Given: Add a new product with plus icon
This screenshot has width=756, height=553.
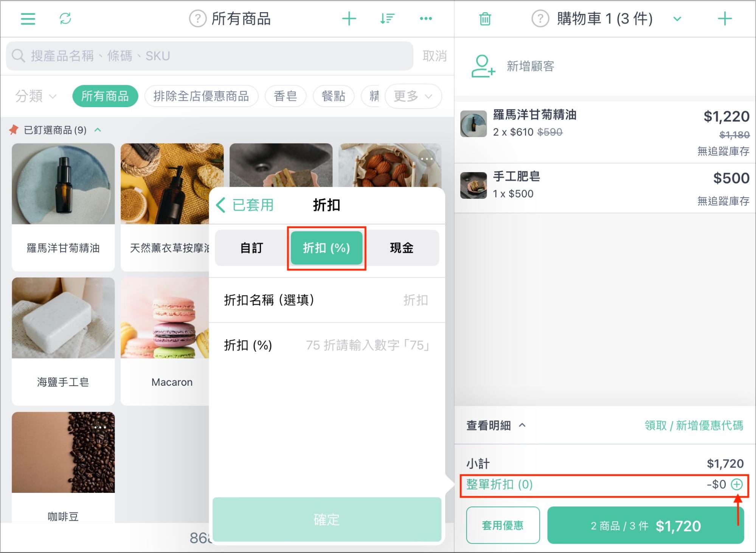Looking at the screenshot, I should click(349, 19).
